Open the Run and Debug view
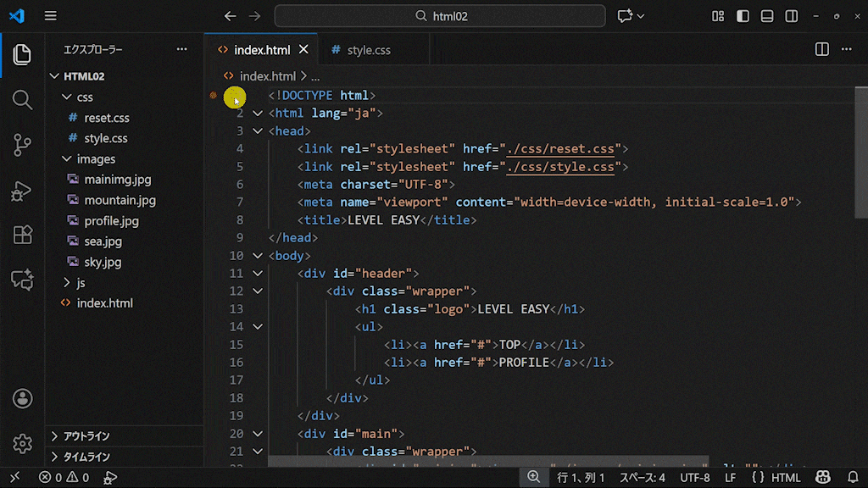Screen dimensions: 868x488 pyautogui.click(x=22, y=191)
